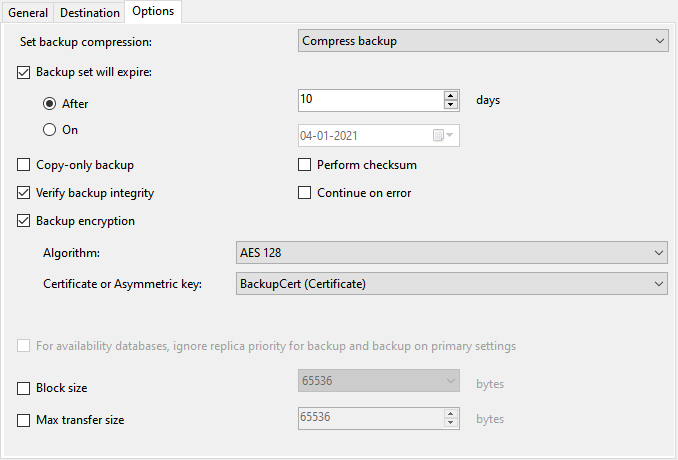Check the Continue on error box
Image resolution: width=678 pixels, height=460 pixels.
305,193
